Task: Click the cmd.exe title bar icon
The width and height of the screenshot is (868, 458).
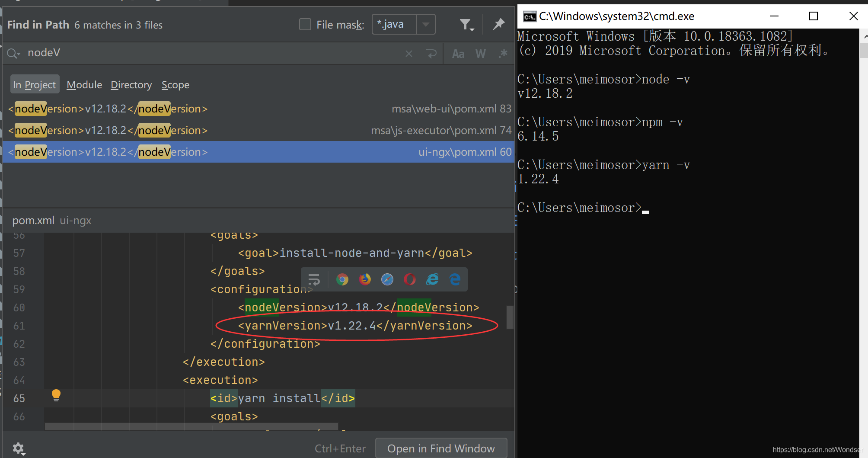Action: (530, 16)
